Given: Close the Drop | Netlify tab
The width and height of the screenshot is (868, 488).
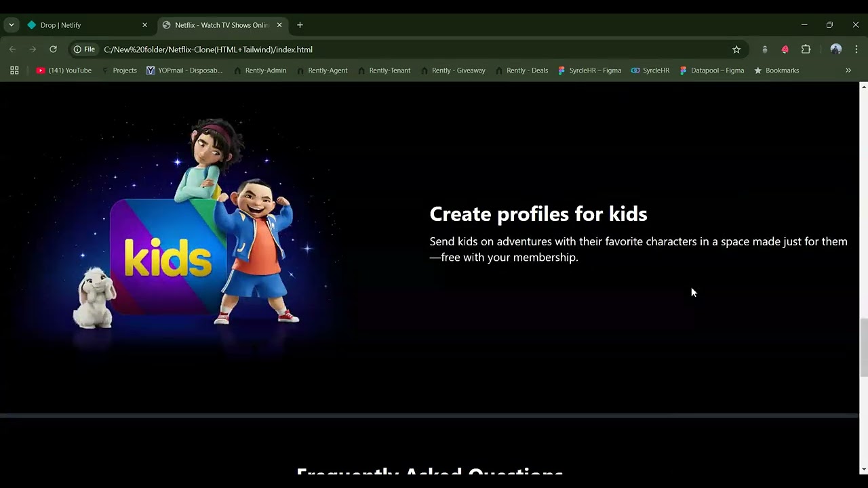Looking at the screenshot, I should point(144,25).
